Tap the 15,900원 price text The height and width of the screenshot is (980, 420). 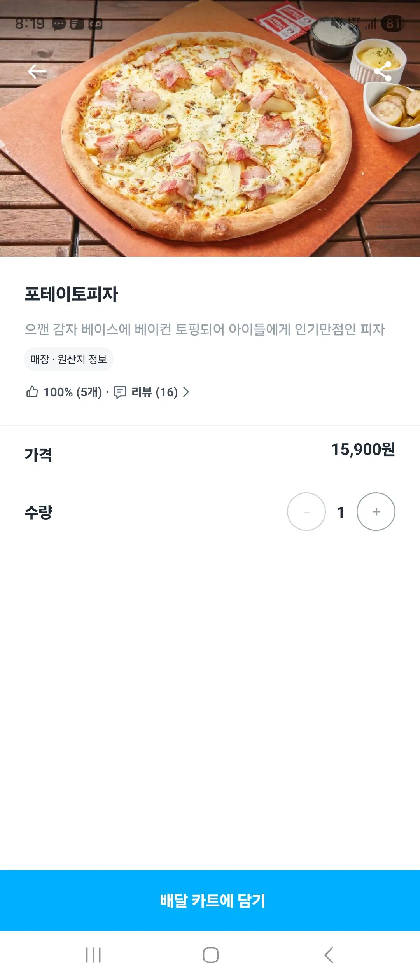coord(363,450)
